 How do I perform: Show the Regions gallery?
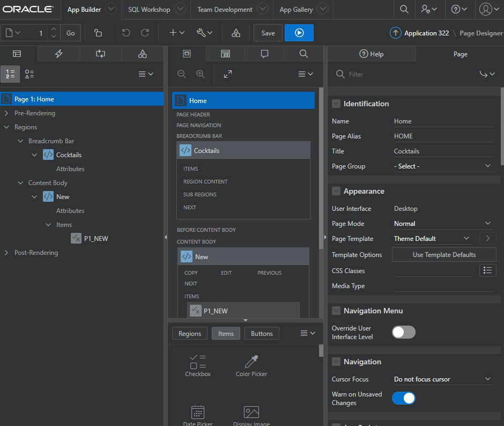point(190,333)
